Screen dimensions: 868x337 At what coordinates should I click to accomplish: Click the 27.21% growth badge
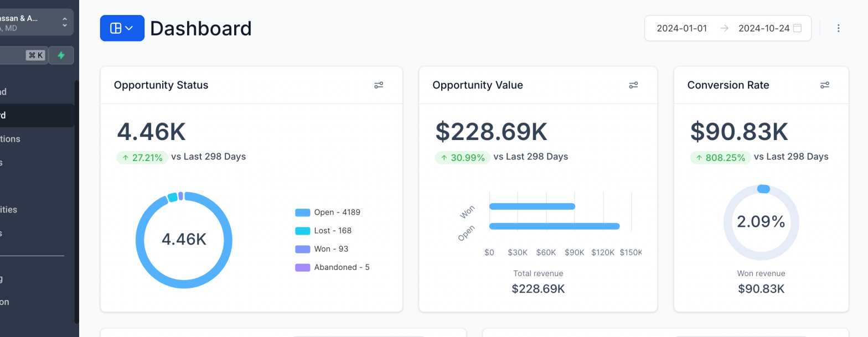(x=142, y=158)
